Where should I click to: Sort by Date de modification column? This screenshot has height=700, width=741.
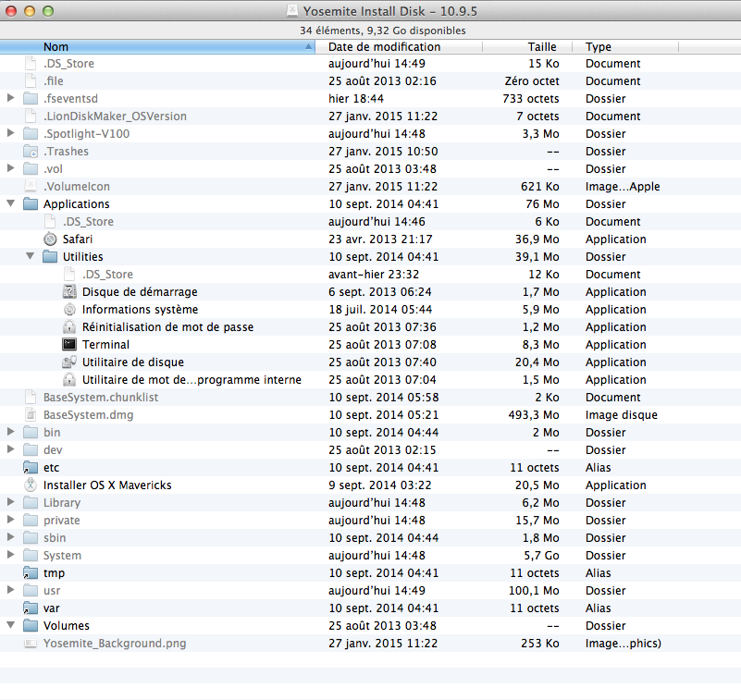(399, 47)
